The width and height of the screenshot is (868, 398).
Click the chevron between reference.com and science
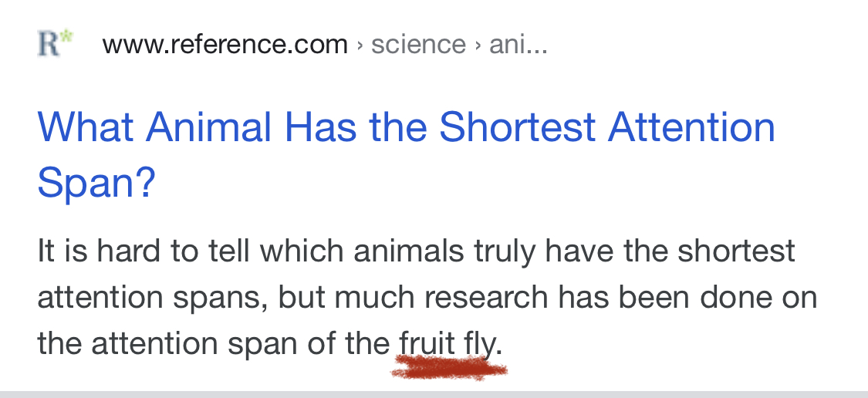(x=360, y=46)
